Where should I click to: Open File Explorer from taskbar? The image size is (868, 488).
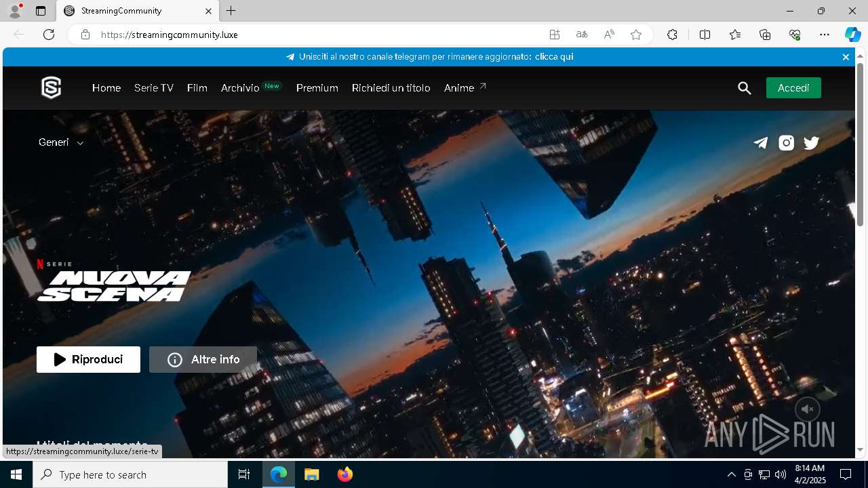pyautogui.click(x=311, y=474)
